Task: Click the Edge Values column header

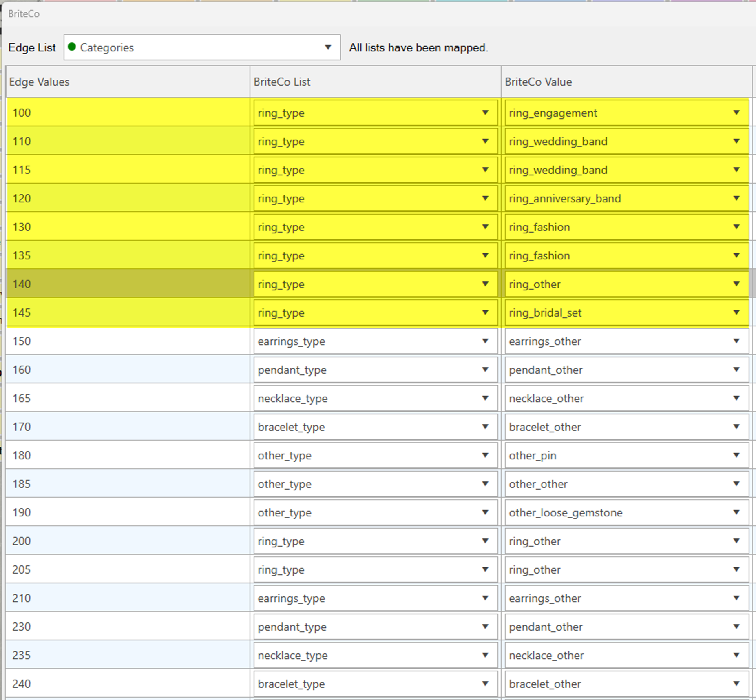Action: (x=127, y=82)
